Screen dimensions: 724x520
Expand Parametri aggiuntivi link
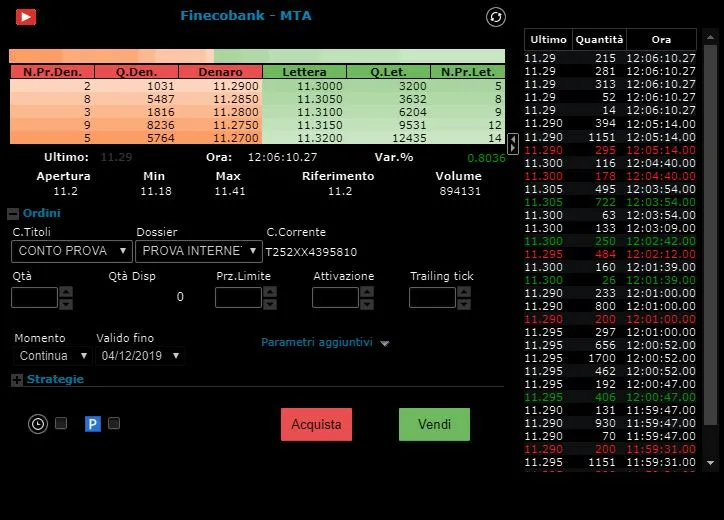click(x=317, y=342)
